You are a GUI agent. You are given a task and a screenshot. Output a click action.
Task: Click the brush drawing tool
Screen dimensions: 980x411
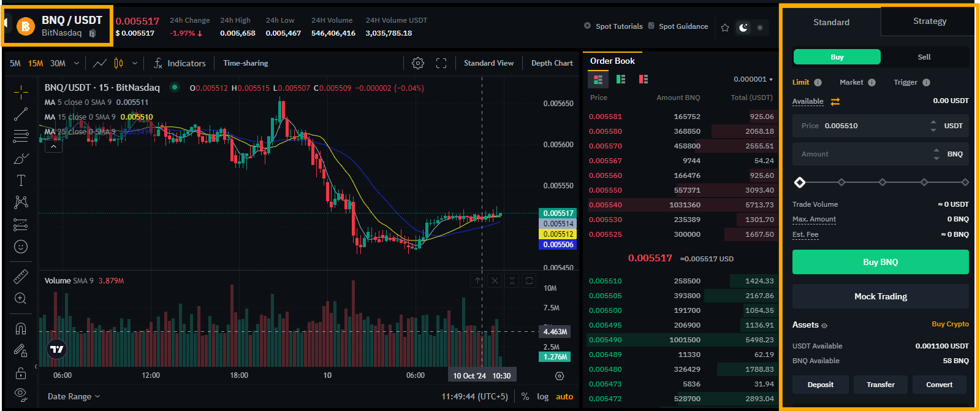[21, 158]
